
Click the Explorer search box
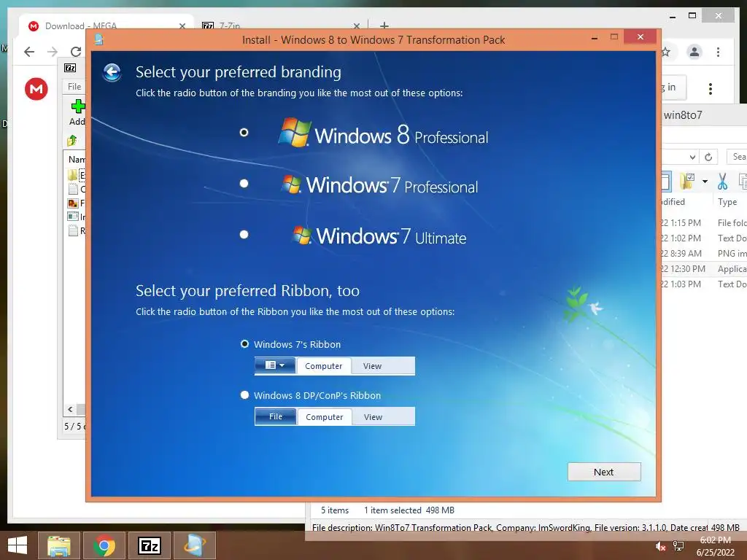737,157
